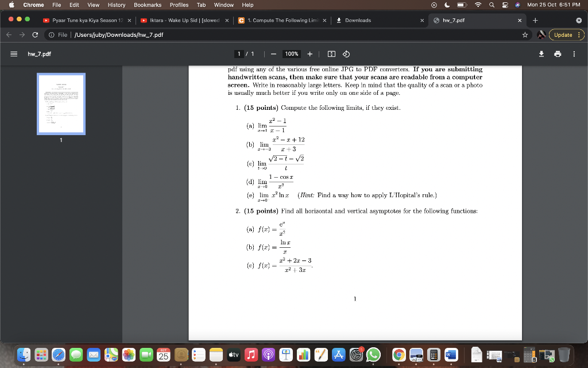The height and width of the screenshot is (368, 588).
Task: Open the View menu
Action: (94, 5)
